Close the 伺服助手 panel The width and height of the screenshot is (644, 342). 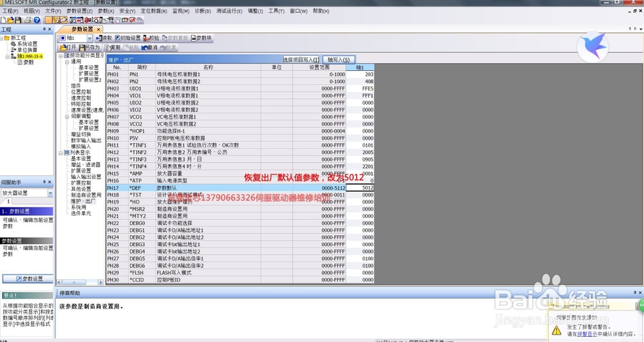[50, 182]
